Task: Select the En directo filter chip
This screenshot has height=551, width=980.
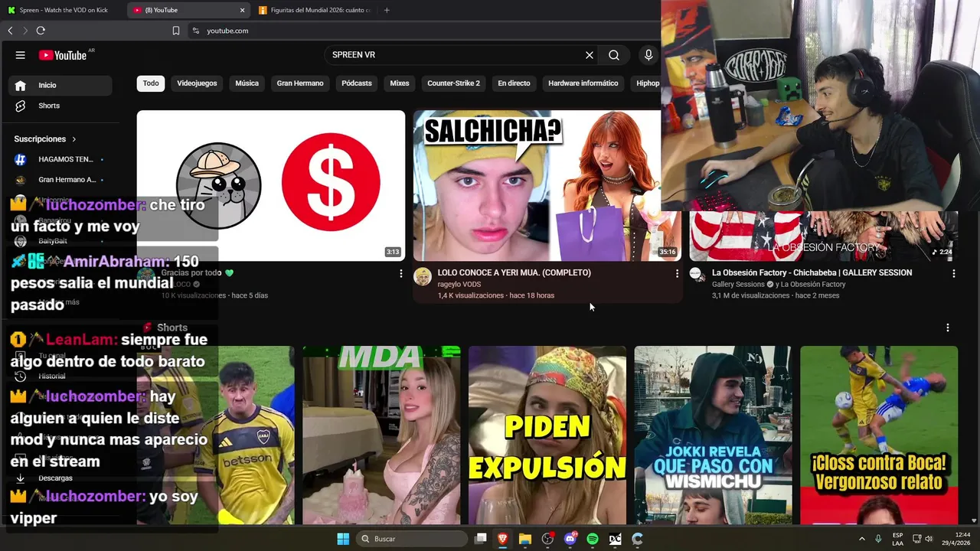Action: coord(514,83)
